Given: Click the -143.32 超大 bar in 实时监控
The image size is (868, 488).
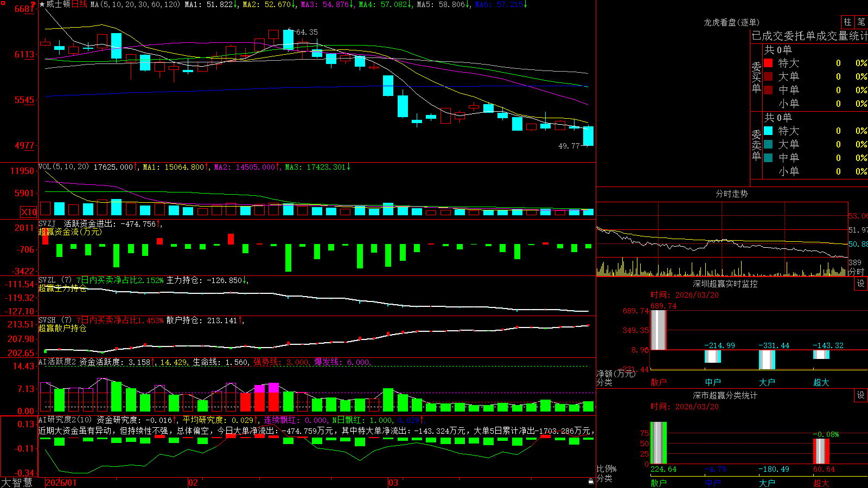Looking at the screenshot, I should (x=821, y=355).
